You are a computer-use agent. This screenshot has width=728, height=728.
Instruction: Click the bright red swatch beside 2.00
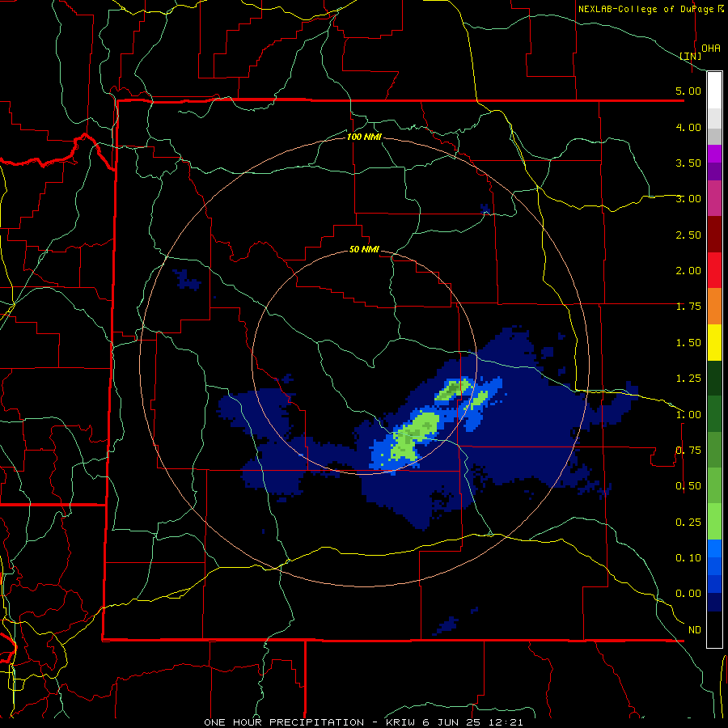coord(714,270)
